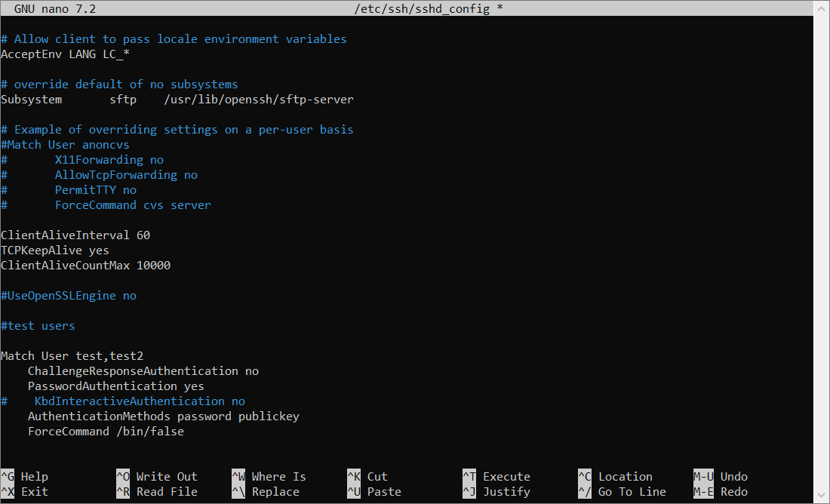Click the ^K Cut shortcut
The image size is (830, 504).
[x=367, y=477]
